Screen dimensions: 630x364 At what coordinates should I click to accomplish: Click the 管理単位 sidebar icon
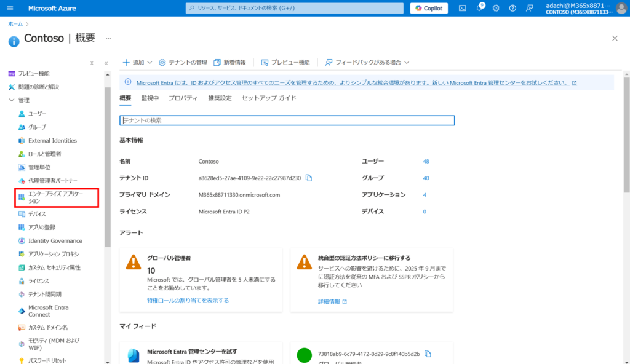[22, 167]
